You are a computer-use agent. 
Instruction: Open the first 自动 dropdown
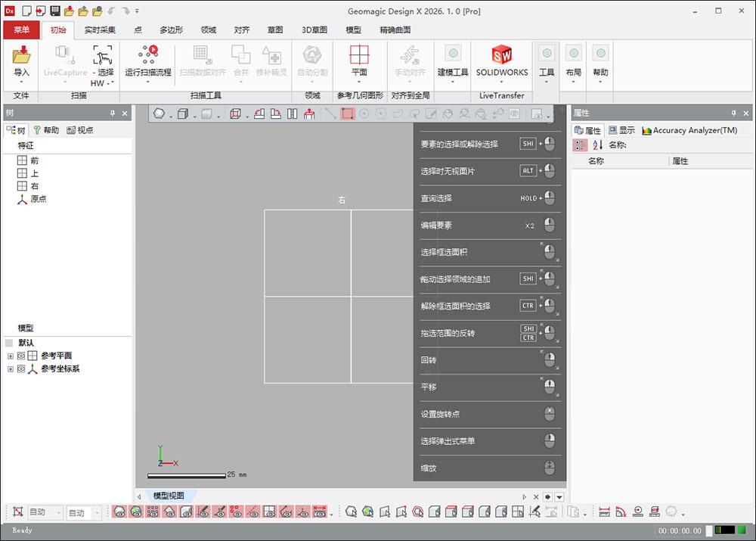pyautogui.click(x=45, y=512)
